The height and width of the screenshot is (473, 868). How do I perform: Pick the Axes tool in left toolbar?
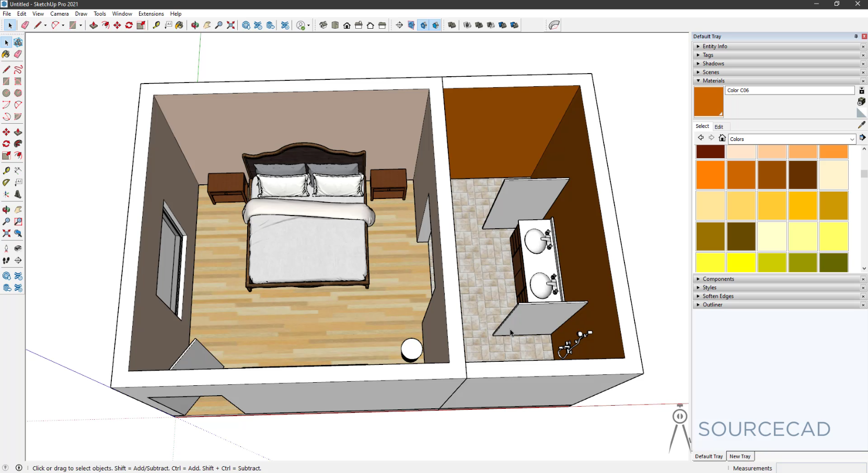point(6,194)
